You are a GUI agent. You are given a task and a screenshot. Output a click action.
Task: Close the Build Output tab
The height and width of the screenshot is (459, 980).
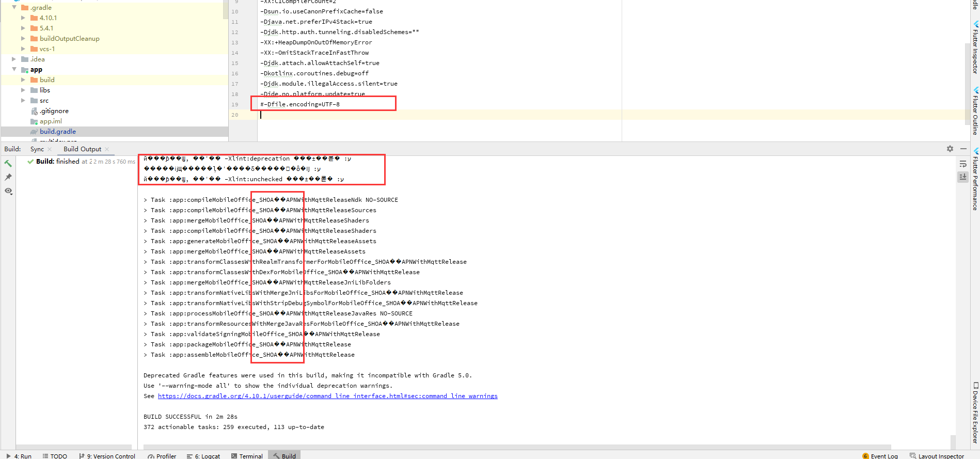pyautogui.click(x=107, y=149)
